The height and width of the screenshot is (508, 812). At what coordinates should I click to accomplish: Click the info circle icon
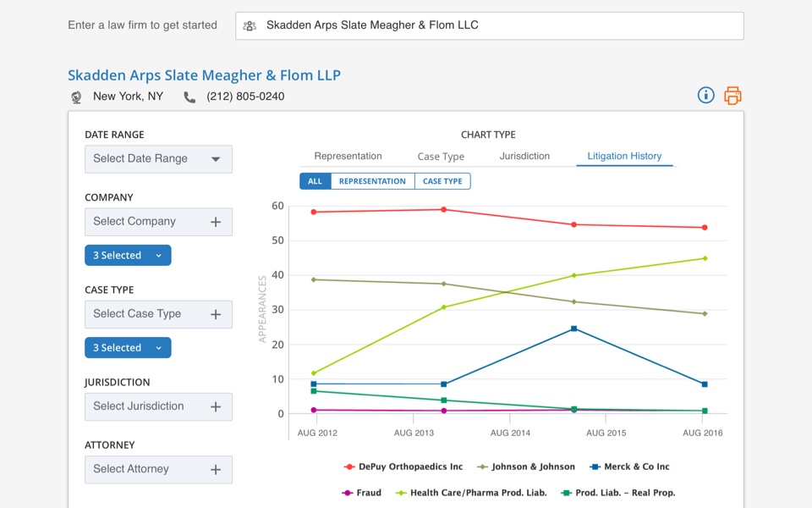click(x=705, y=95)
